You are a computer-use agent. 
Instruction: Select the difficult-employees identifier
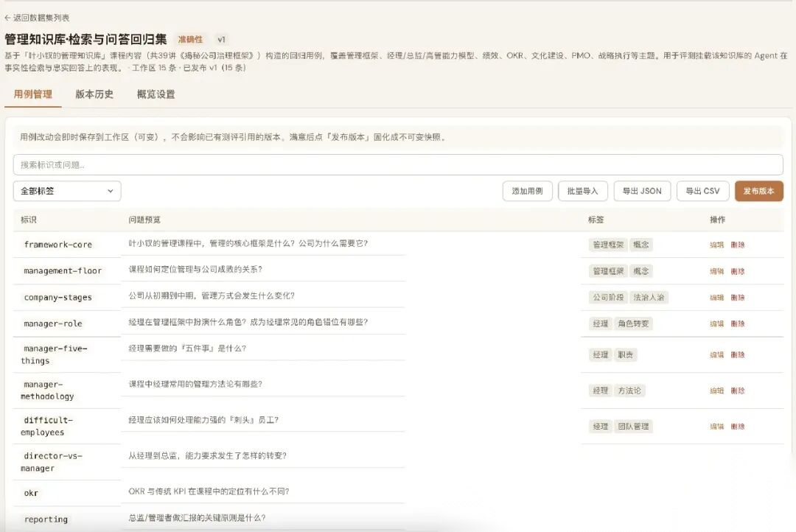coord(47,427)
